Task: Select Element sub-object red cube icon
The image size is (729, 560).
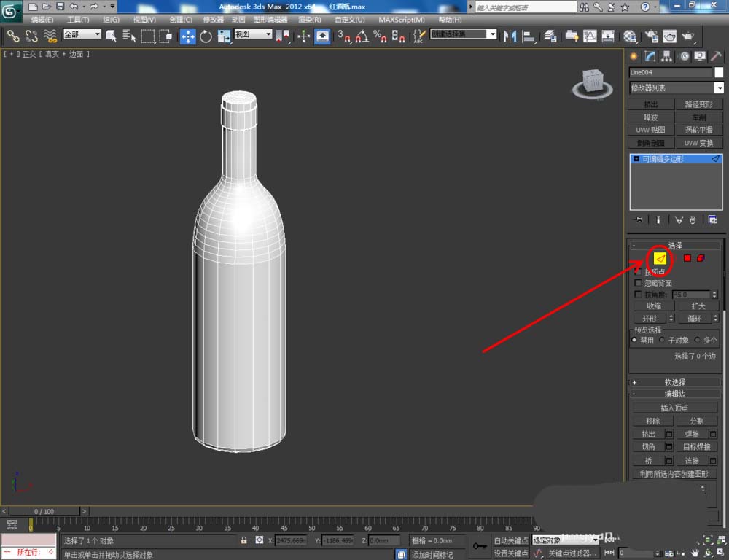Action: coord(701,258)
